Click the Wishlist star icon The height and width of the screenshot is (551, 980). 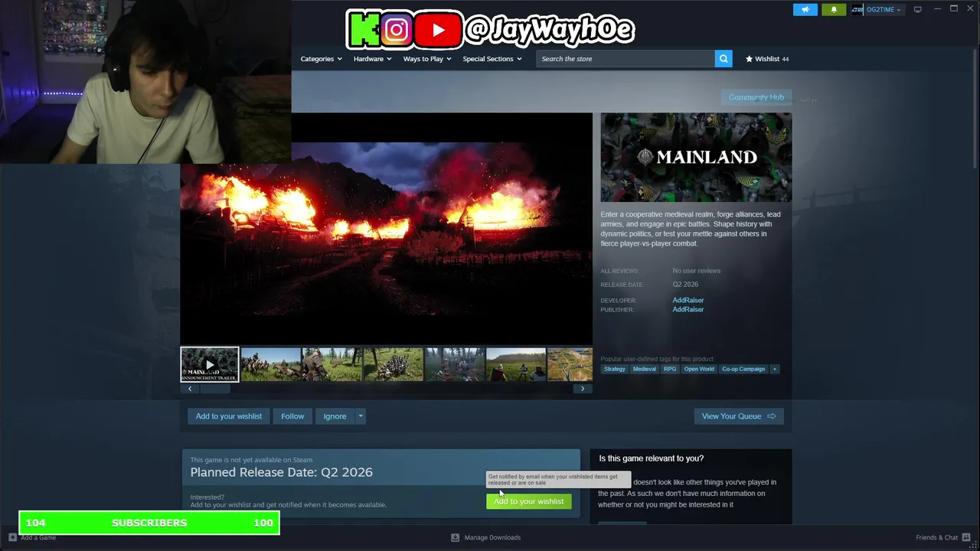(x=750, y=59)
